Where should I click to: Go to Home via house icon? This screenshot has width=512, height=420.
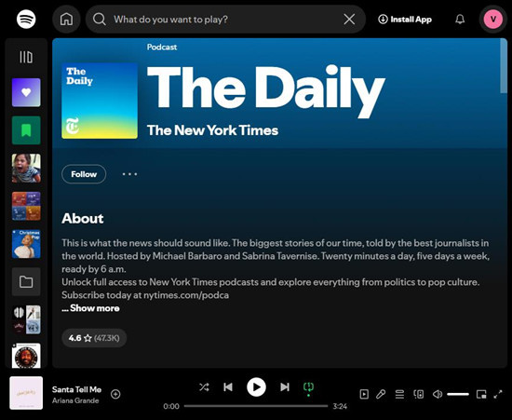(x=66, y=20)
